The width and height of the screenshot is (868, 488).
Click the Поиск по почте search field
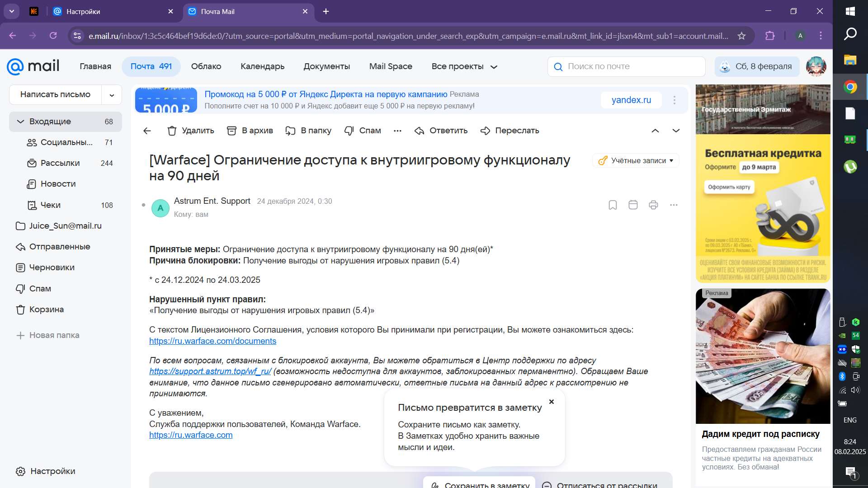click(x=626, y=66)
